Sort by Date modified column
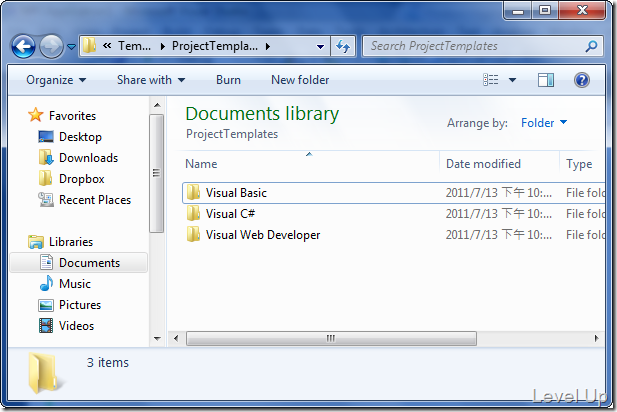 coord(499,164)
